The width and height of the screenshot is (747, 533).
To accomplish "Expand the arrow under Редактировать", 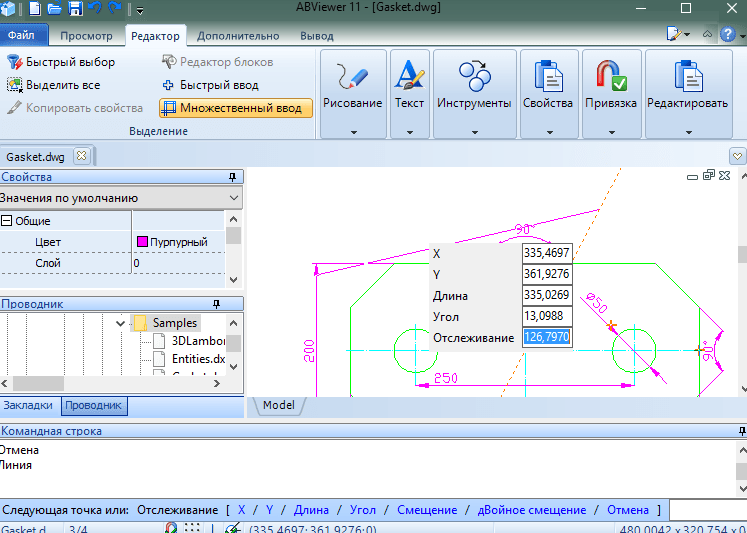I will [688, 132].
